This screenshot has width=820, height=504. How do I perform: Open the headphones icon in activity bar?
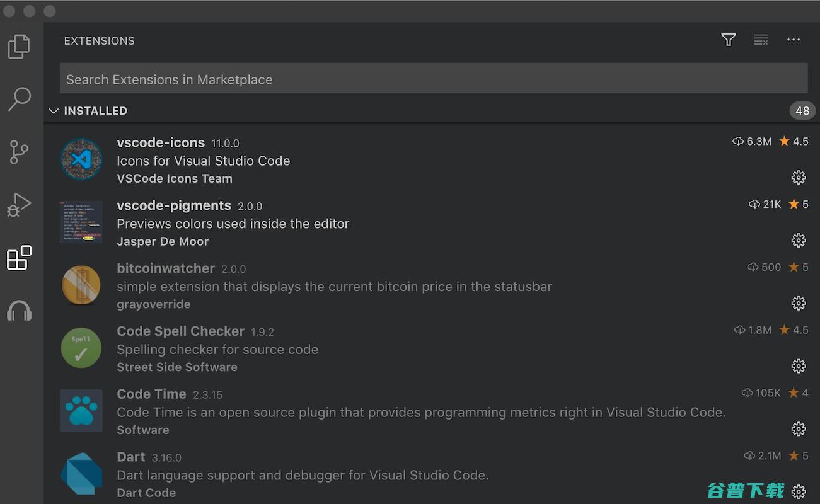19,311
